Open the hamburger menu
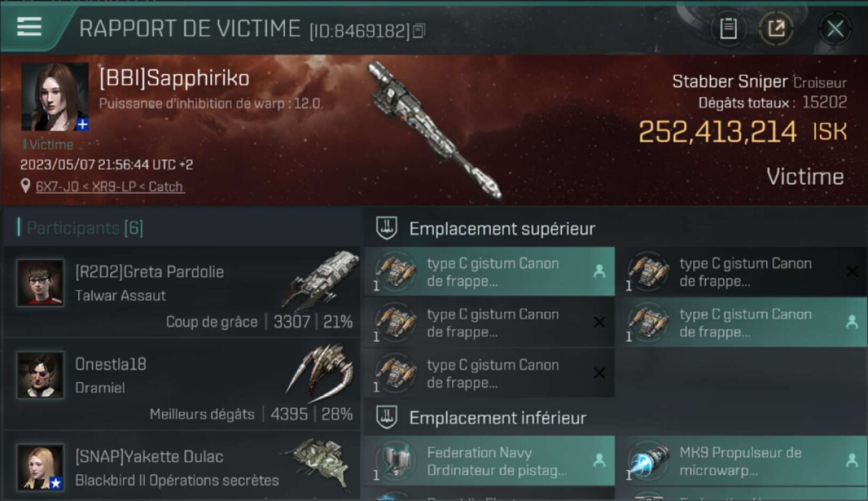 click(x=29, y=27)
